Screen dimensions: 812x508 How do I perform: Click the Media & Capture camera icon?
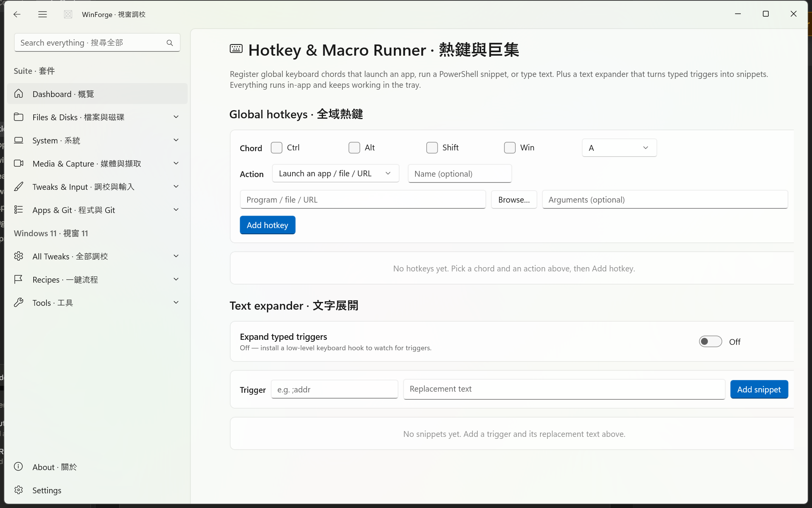tap(19, 163)
